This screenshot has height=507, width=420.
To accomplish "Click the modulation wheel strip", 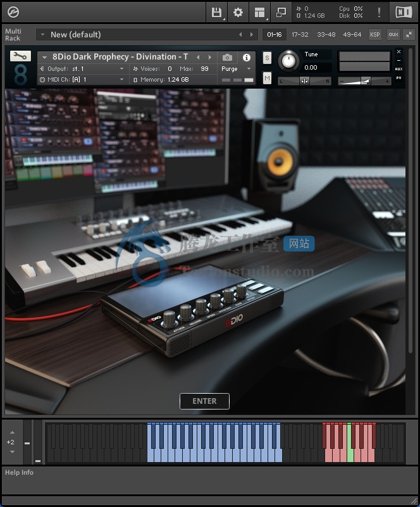I will 38,442.
